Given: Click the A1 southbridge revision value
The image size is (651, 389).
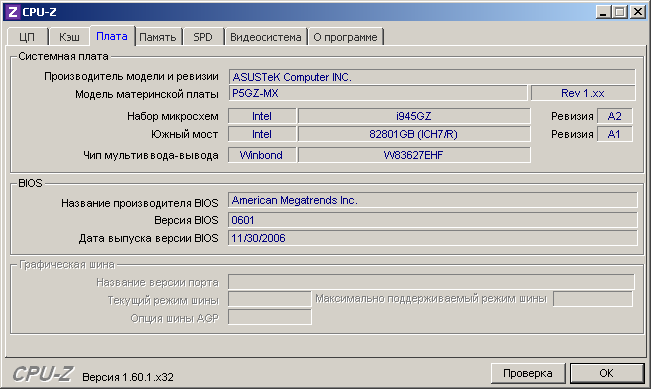Looking at the screenshot, I should 614,134.
